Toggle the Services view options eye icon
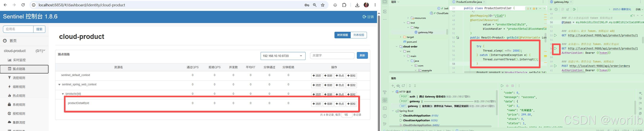Viewport: 644px width, 131px height. point(398,86)
